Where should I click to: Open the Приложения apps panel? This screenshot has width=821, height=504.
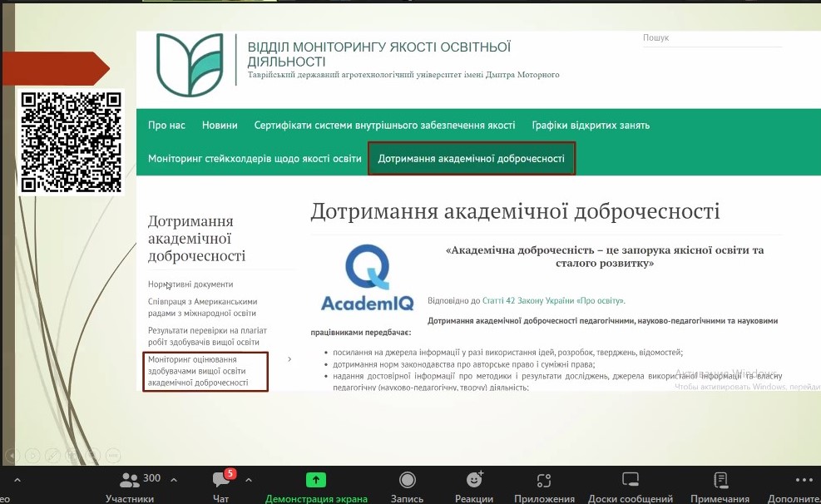[544, 487]
